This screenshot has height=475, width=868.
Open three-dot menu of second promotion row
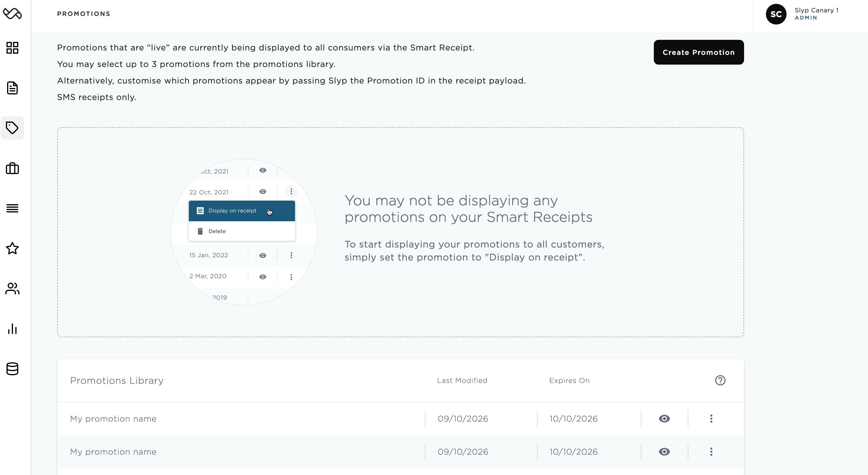coord(711,452)
